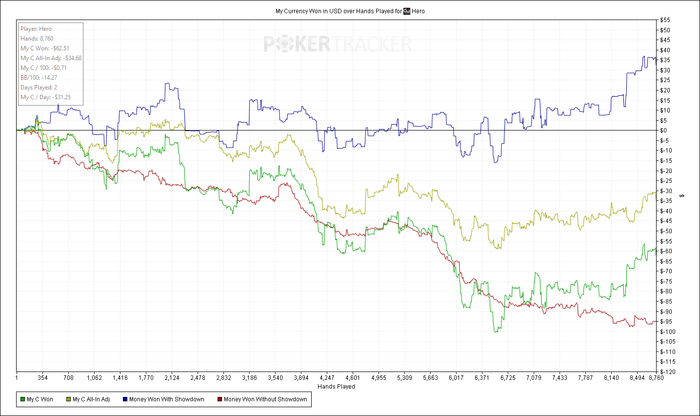700x416 pixels.
Task: Select the My C All-In Adj legend label
Action: click(91, 399)
